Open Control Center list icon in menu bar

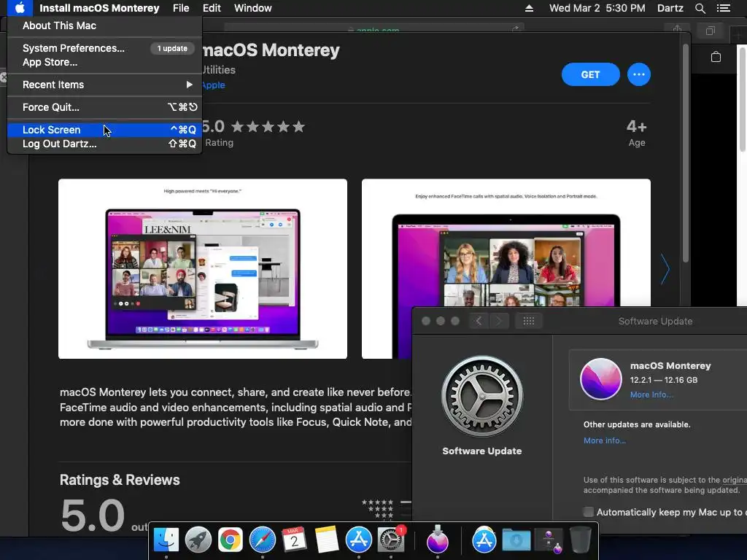pos(723,8)
